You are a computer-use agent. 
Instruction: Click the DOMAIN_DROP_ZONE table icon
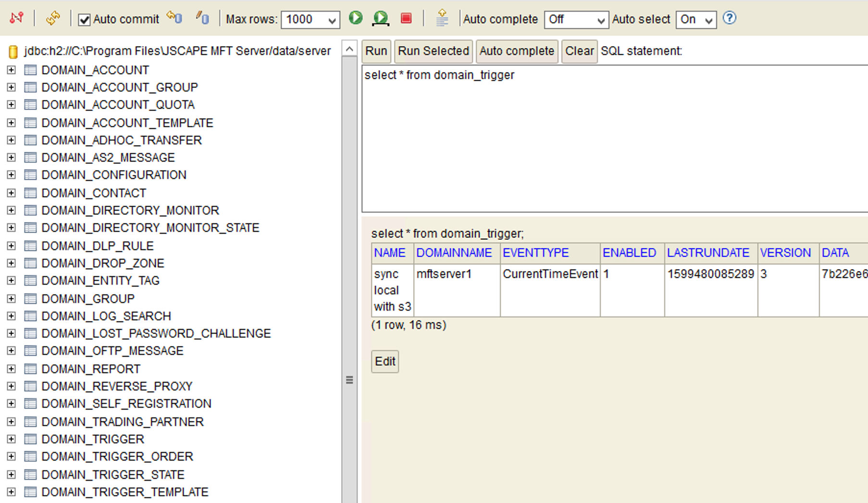pos(30,264)
